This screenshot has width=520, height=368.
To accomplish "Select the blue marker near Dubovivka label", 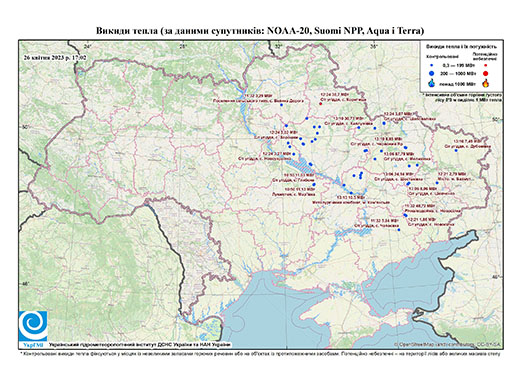I will pyautogui.click(x=456, y=150).
